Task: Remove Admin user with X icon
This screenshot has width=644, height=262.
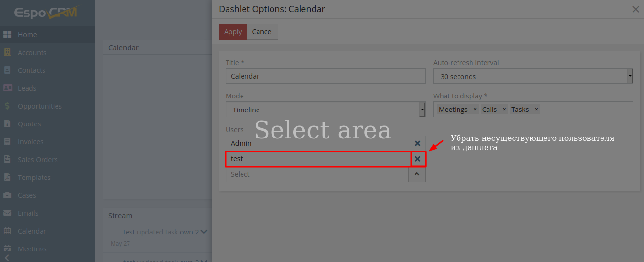Action: click(x=417, y=143)
